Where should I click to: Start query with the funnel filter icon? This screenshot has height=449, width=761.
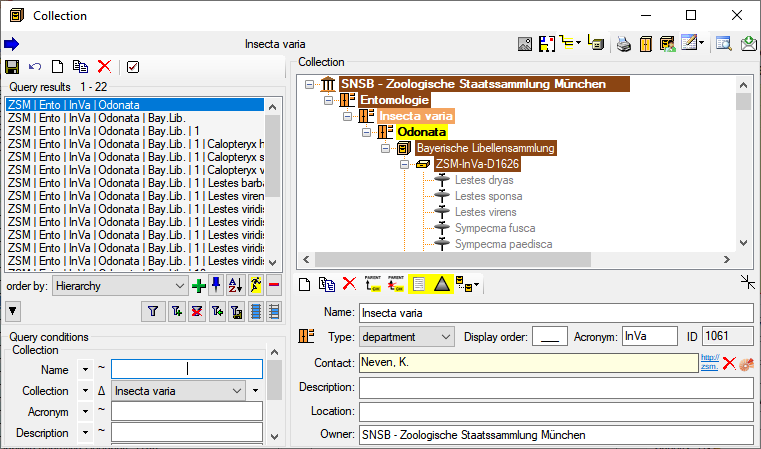click(x=153, y=311)
